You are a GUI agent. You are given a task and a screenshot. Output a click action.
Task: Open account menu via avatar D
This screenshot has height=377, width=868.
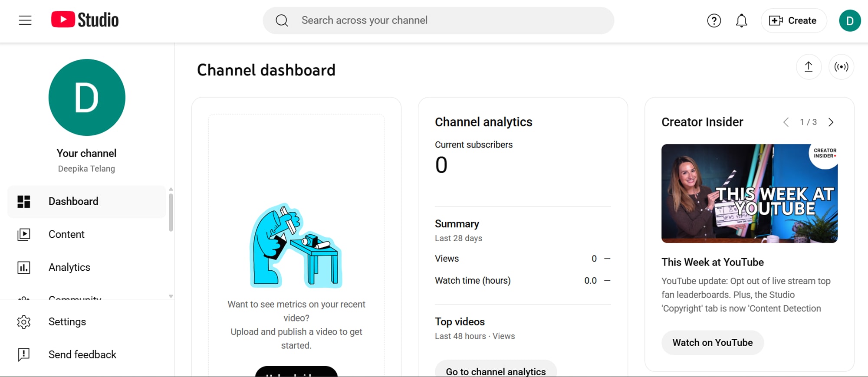pyautogui.click(x=850, y=20)
